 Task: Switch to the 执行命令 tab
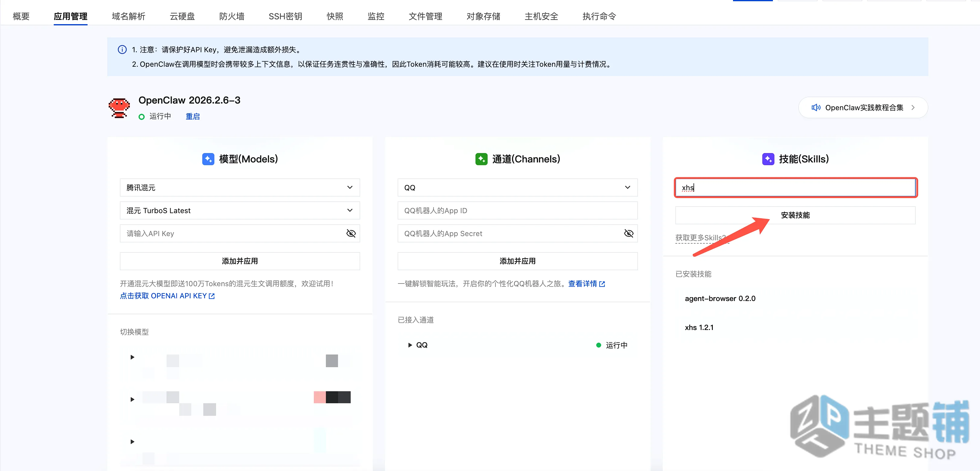[x=599, y=16]
